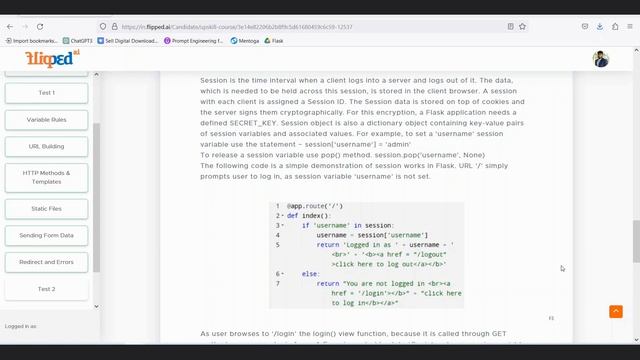Open the Test 1 sidebar item
The image size is (640, 360).
47,93
